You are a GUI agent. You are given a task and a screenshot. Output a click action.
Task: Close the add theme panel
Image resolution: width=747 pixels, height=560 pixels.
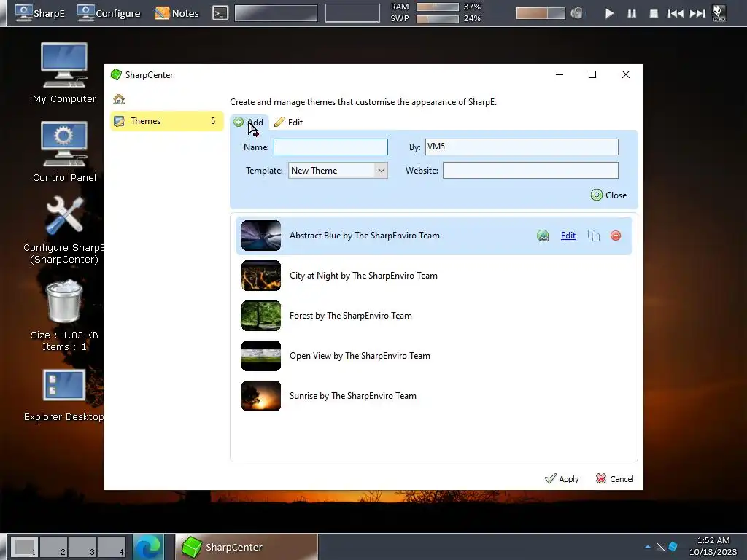[609, 195]
